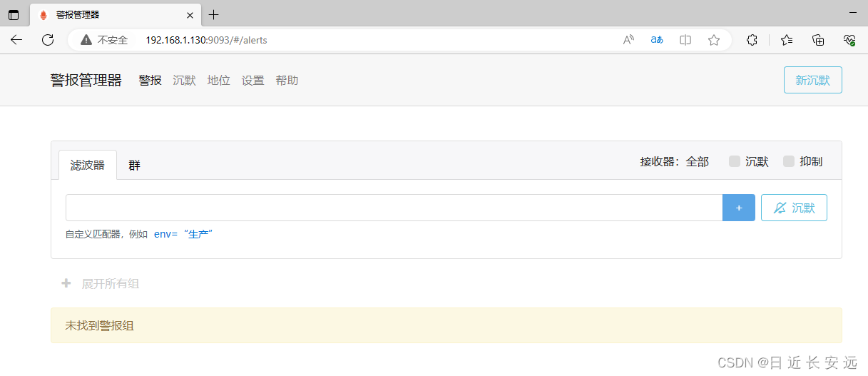Switch to the 滤波器 tab
Image resolution: width=868 pixels, height=376 pixels.
(x=88, y=165)
